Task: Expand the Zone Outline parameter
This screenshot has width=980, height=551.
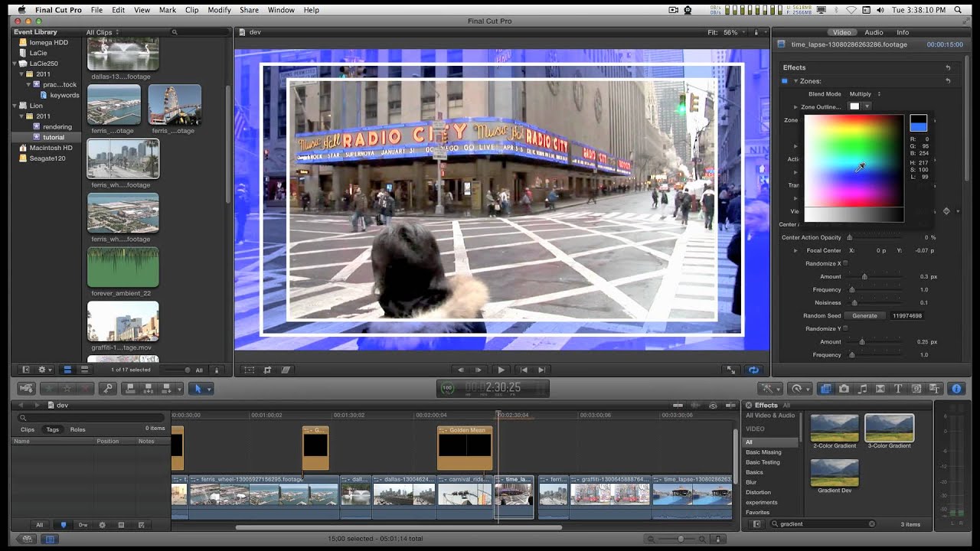Action: (x=795, y=107)
